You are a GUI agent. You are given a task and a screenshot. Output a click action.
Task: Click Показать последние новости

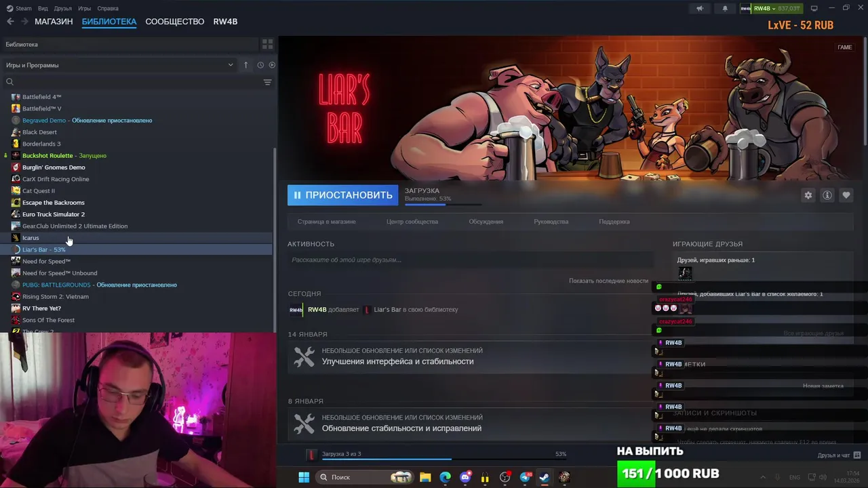pos(608,281)
